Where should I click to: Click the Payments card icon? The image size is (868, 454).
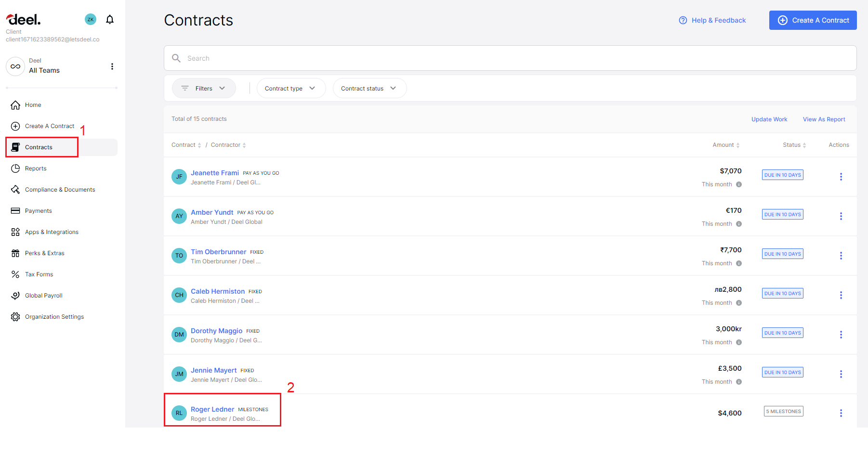(15, 210)
